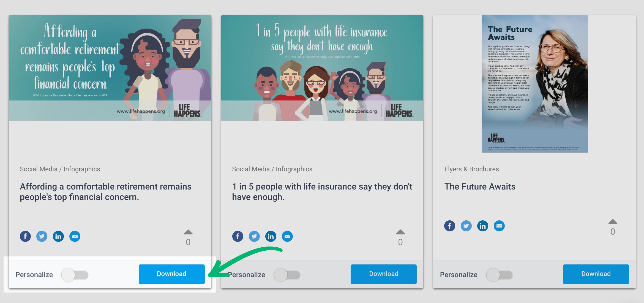Download the retirement infographic
Screen dimensions: 644x303
(172, 274)
